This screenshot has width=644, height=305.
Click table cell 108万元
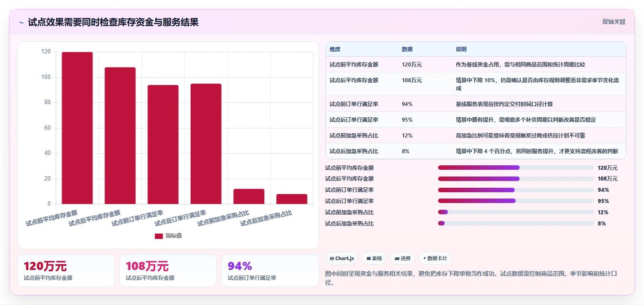(412, 80)
